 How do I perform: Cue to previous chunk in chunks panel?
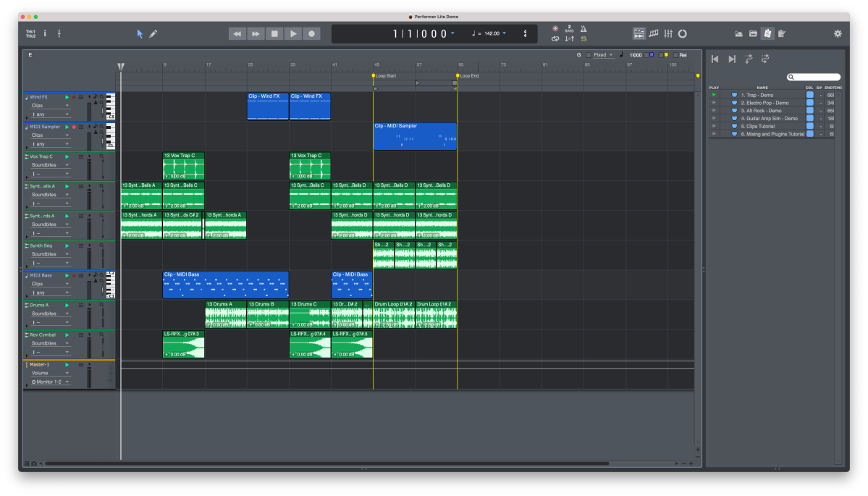click(x=715, y=59)
